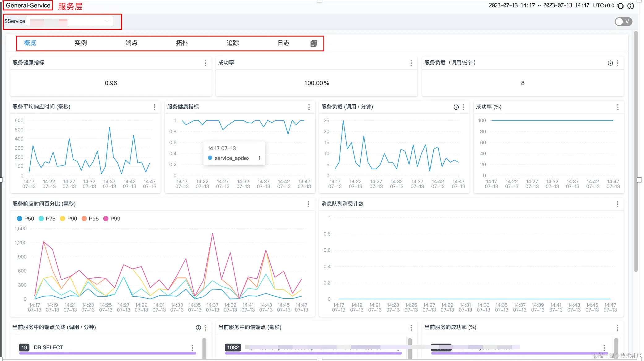Click the P90 yellow color dot
The height and width of the screenshot is (361, 644).
(x=62, y=219)
